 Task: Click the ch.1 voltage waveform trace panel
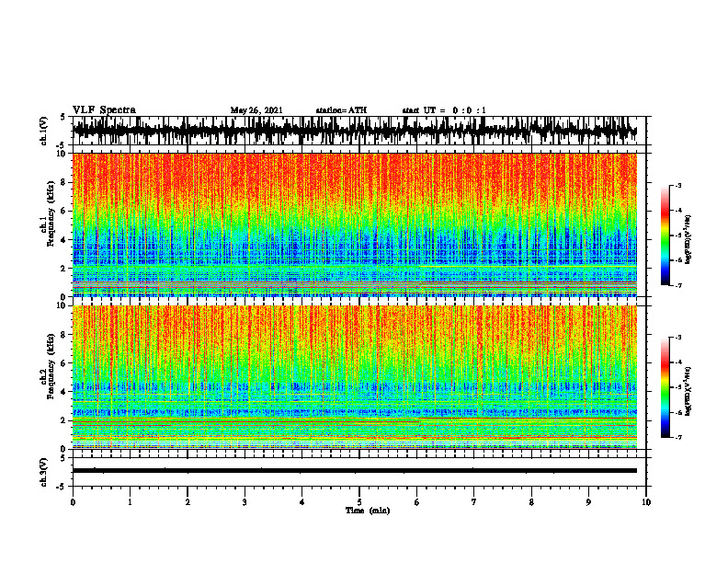[x=359, y=131]
